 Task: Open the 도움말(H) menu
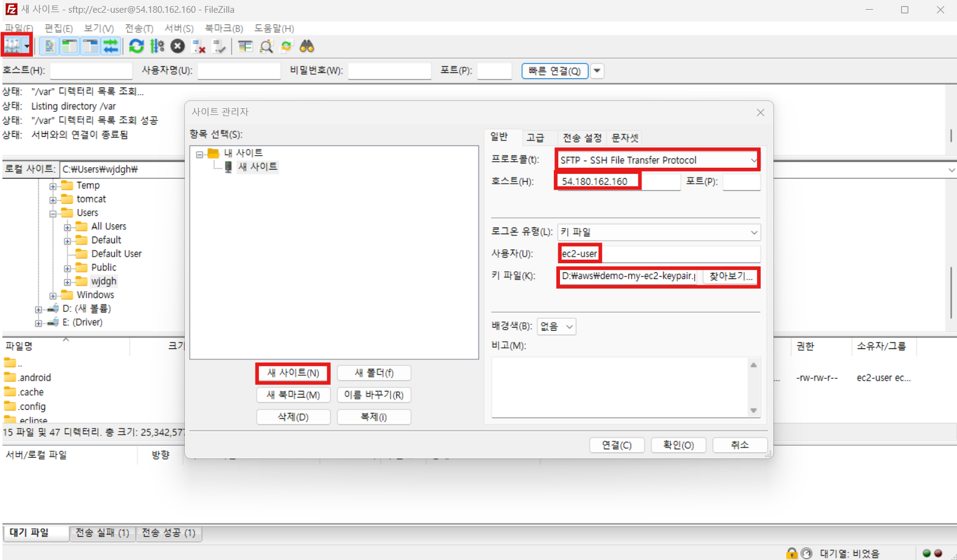274,29
